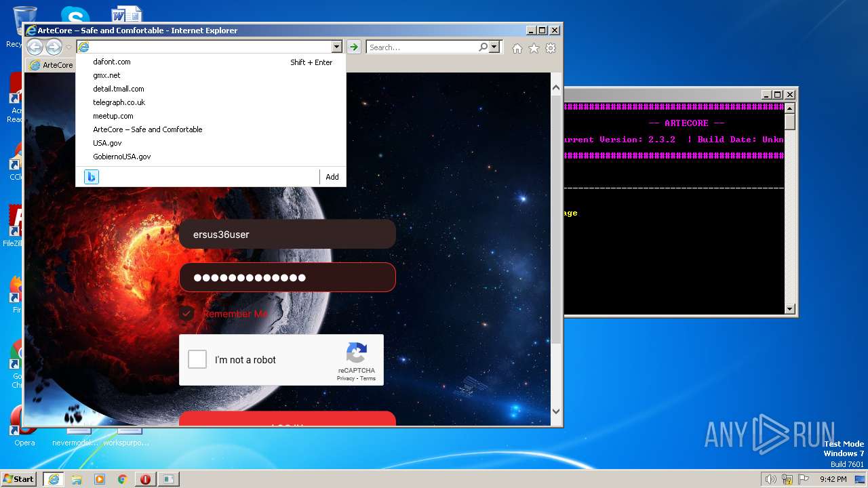Open the Start menu
The height and width of the screenshot is (488, 868).
(19, 479)
